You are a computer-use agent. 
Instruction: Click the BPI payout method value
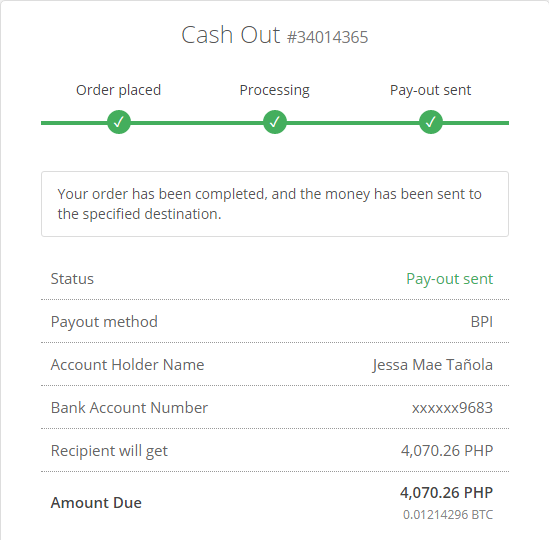[482, 322]
